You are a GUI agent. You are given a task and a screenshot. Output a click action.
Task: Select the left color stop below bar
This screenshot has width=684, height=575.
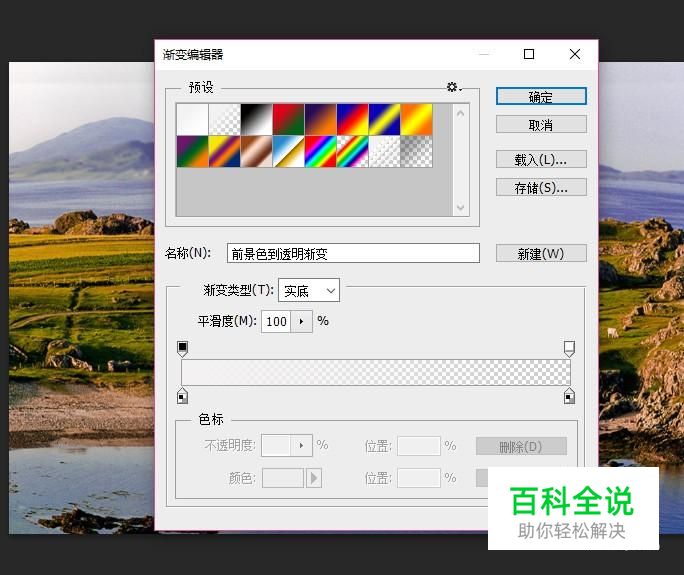pyautogui.click(x=182, y=396)
